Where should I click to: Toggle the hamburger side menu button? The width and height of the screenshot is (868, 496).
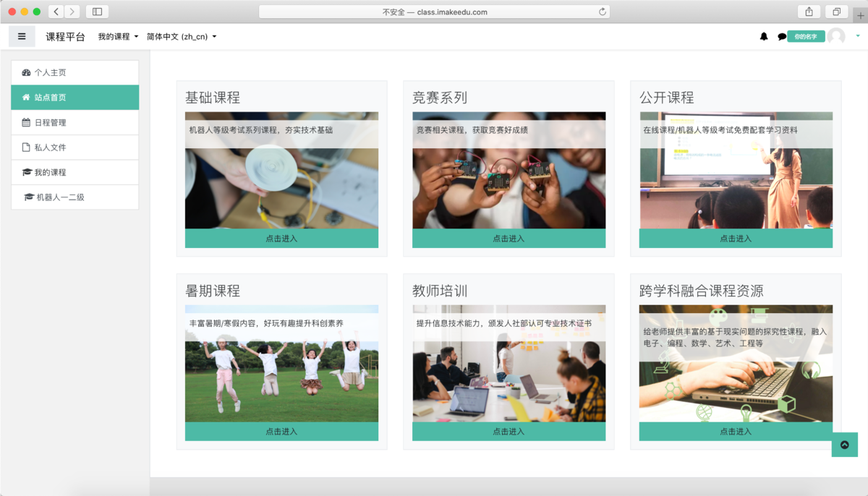coord(22,36)
